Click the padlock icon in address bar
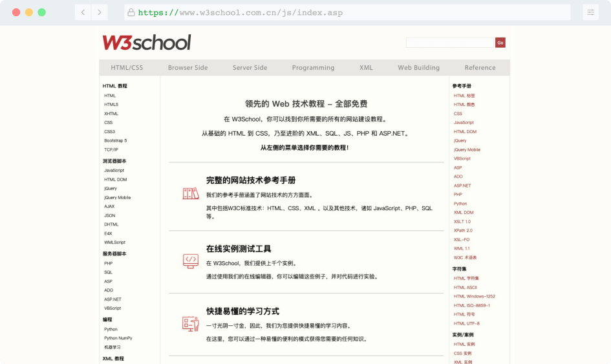 [131, 12]
